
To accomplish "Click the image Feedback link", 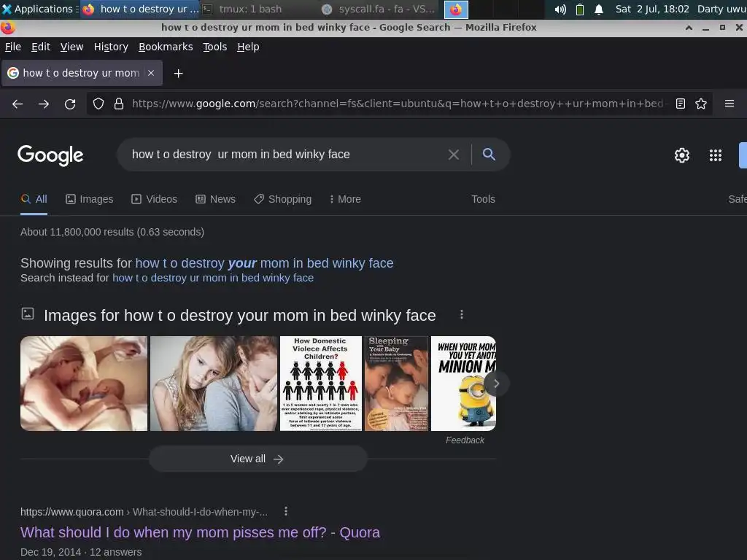I will point(465,440).
